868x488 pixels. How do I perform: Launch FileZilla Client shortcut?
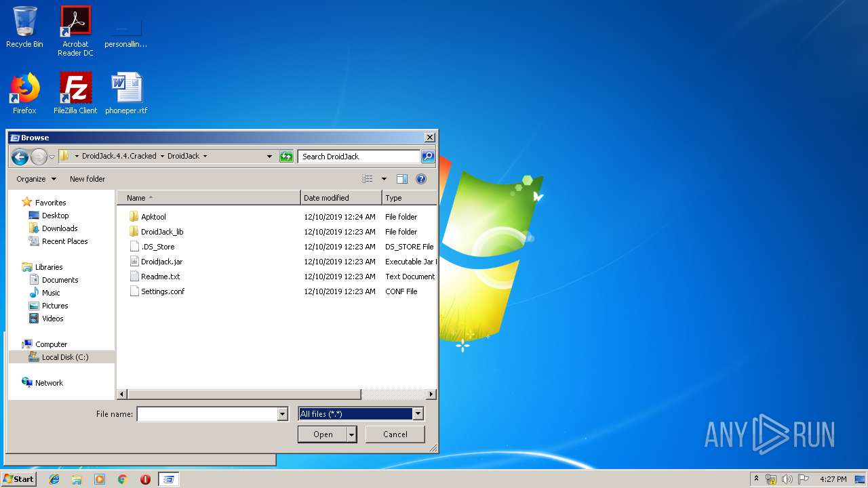(x=75, y=93)
